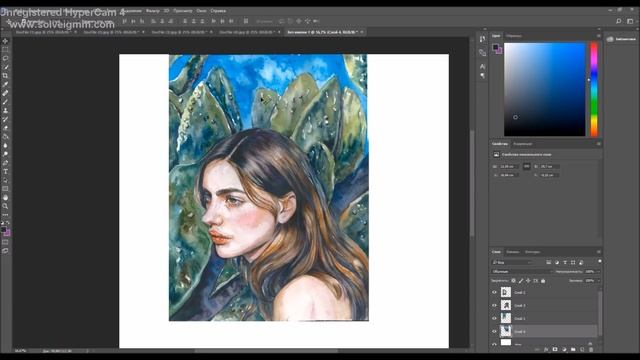The image size is (640, 360).
Task: Open the Edit Toolbar three-dots menu
Action: [x=5, y=215]
